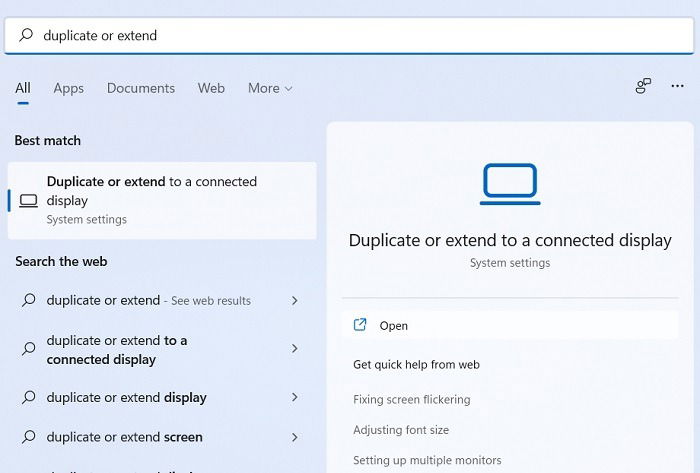
Task: Open 'Adjusting font size' help link
Action: 401,430
